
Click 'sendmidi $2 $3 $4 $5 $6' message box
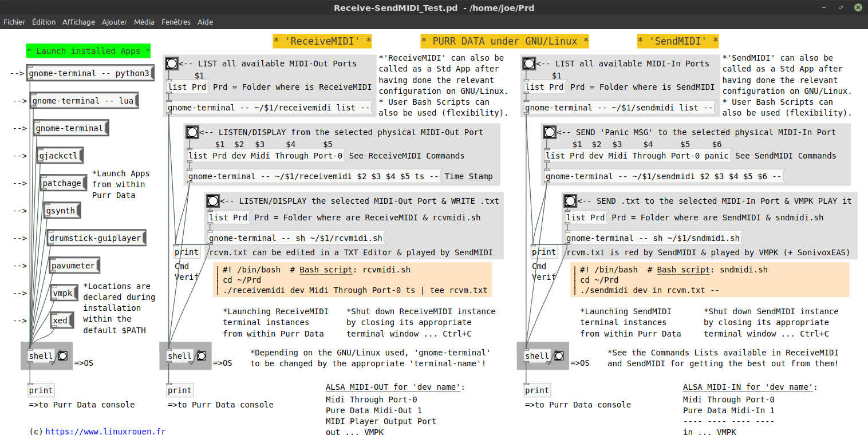[664, 176]
